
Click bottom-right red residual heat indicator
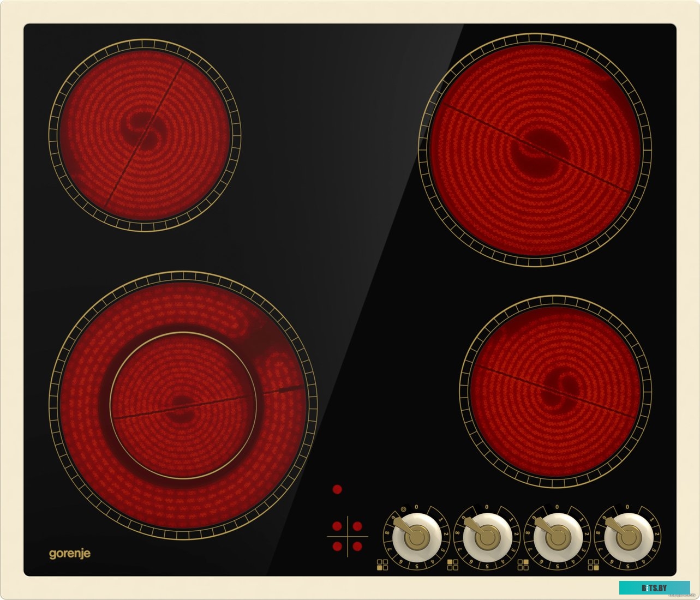357,546
